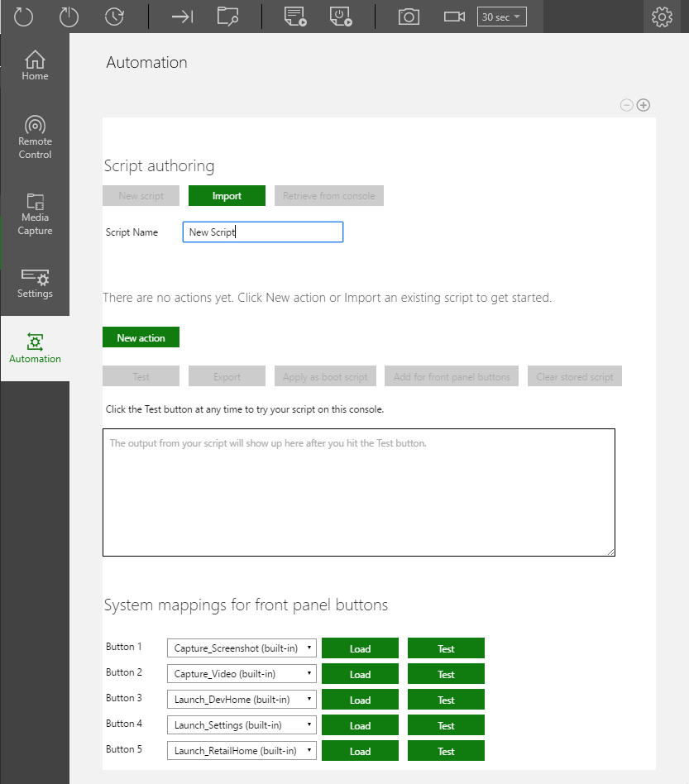Open Media Capture in the sidebar

point(35,214)
